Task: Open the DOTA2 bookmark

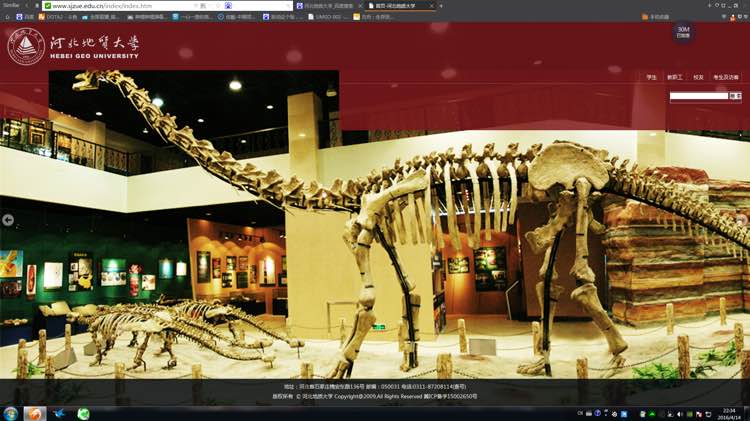Action: (57, 17)
